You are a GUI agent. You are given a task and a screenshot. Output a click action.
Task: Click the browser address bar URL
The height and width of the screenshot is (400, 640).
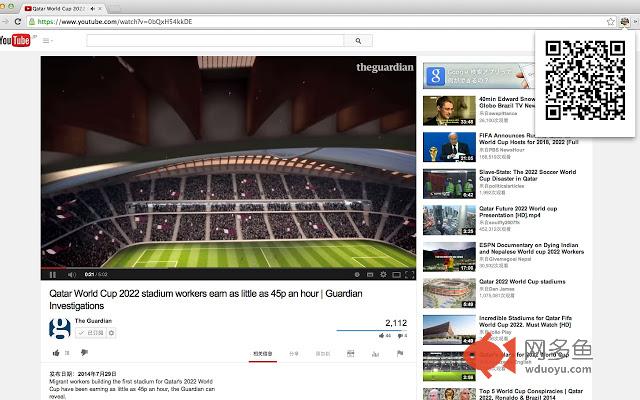(x=115, y=22)
